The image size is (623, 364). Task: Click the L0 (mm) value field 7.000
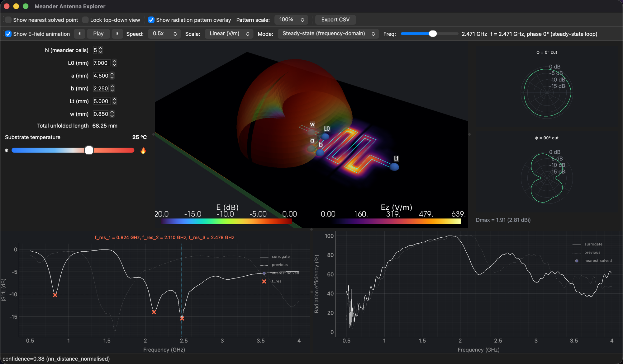point(102,63)
